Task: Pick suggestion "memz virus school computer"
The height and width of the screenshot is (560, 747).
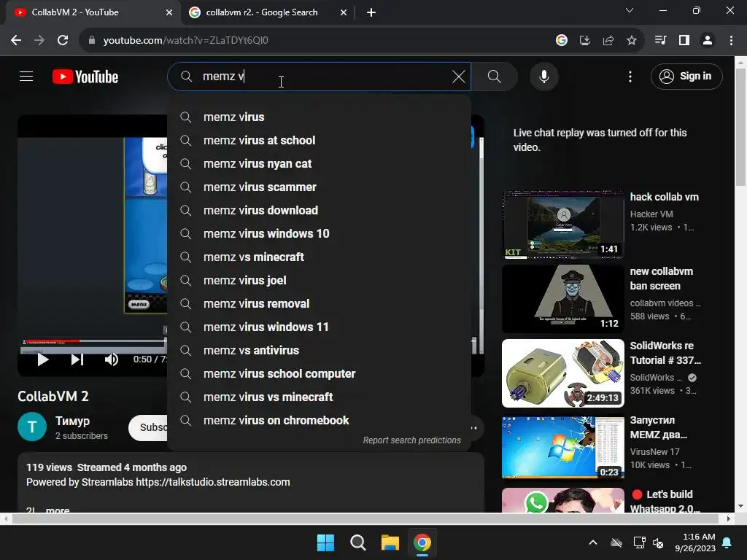Action: click(319, 374)
